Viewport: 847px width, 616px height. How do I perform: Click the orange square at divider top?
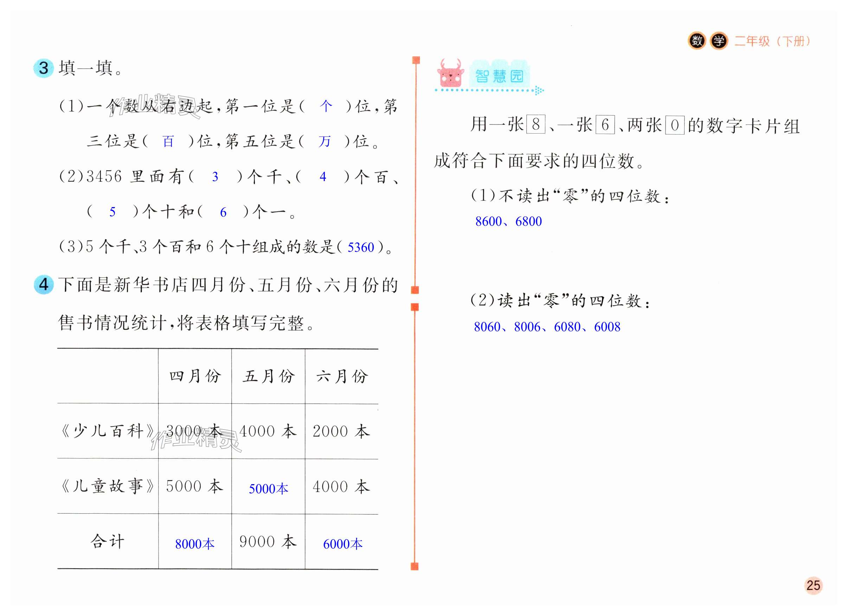pyautogui.click(x=416, y=60)
